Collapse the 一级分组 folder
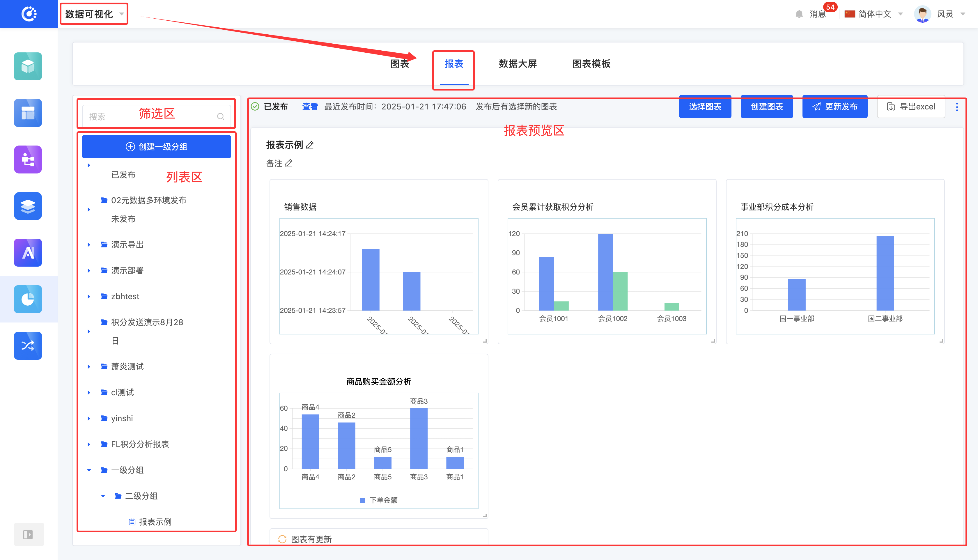The width and height of the screenshot is (978, 560). click(89, 470)
